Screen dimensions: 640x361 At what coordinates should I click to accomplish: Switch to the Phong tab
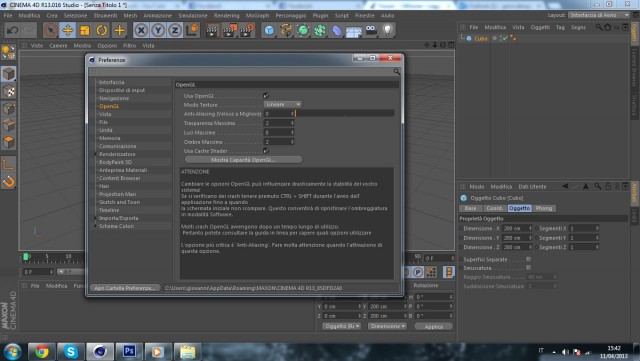(x=544, y=208)
